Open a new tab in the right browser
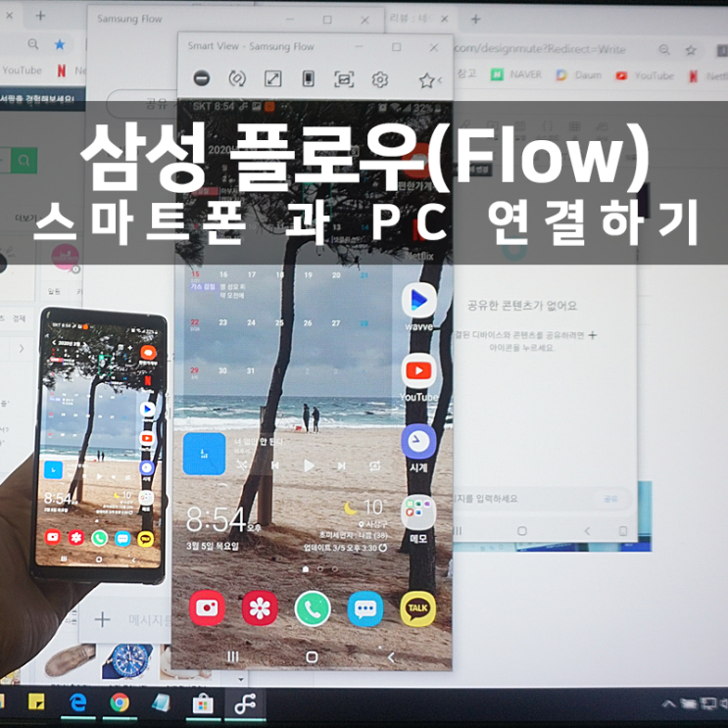This screenshot has width=728, height=728. coord(476,19)
